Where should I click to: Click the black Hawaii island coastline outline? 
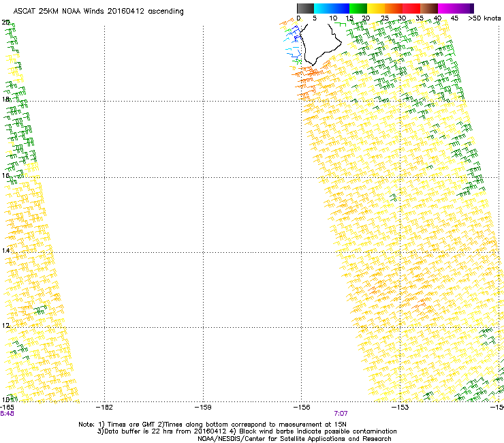click(321, 44)
